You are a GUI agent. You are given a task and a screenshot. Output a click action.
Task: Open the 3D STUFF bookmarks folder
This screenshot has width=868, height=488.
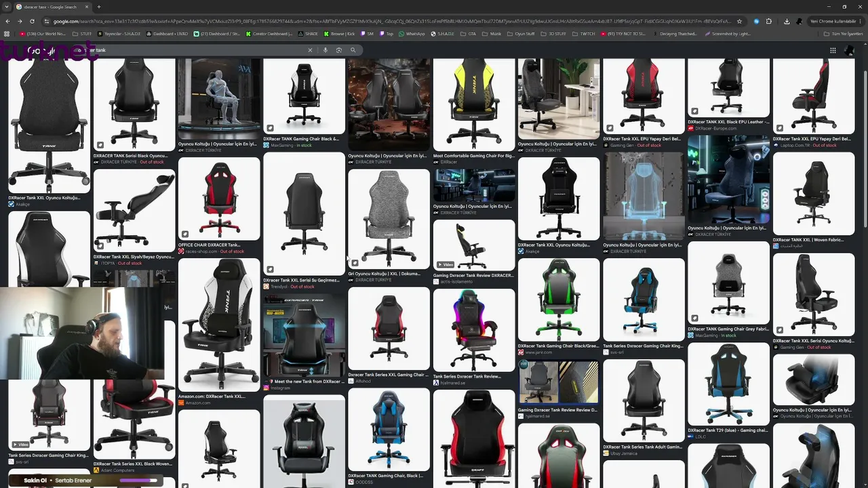[x=554, y=33]
